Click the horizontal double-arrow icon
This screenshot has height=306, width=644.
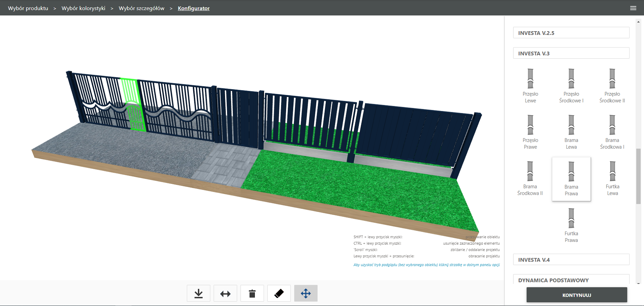[x=225, y=293]
